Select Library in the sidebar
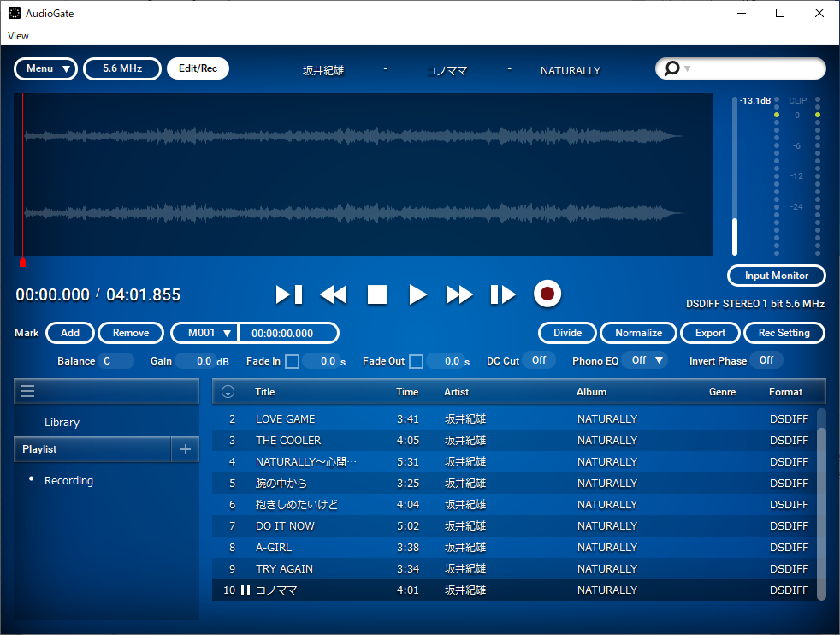 [62, 422]
